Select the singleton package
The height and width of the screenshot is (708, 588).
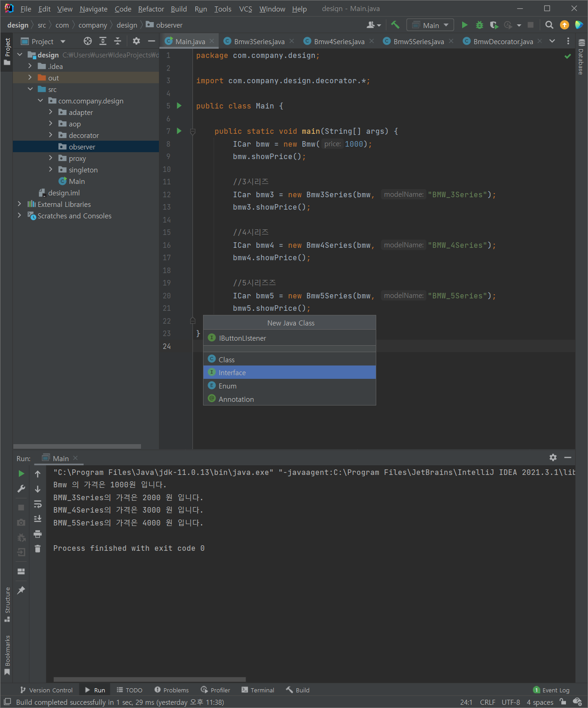pos(83,170)
